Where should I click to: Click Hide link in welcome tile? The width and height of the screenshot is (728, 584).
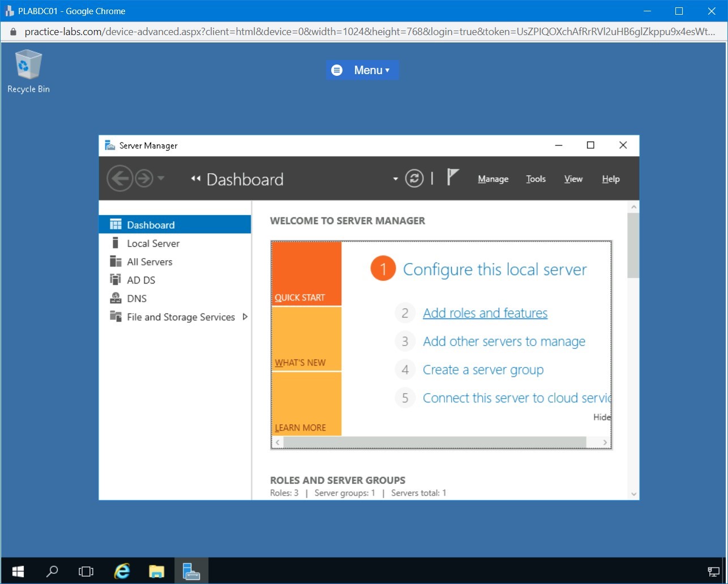(x=602, y=417)
